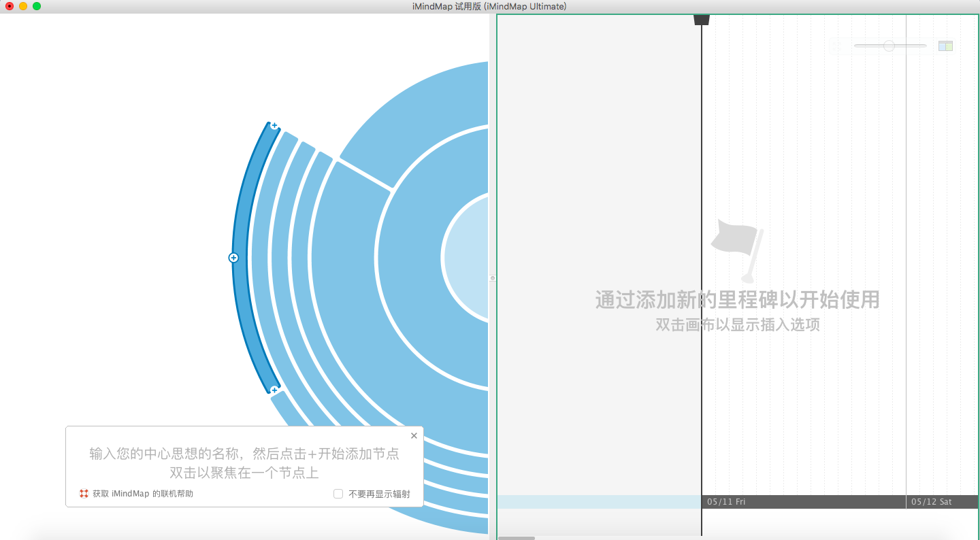Click the lifebuoy help icon in the tip box
This screenshot has height=540, width=980.
coord(83,493)
